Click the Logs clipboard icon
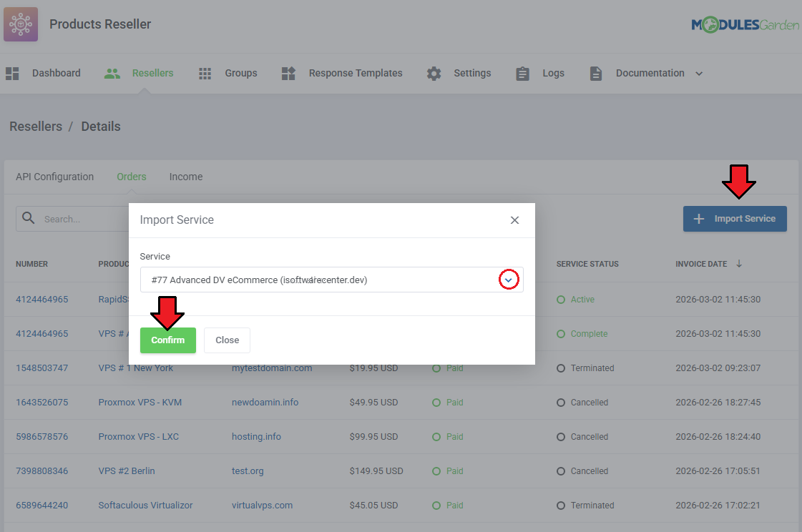The width and height of the screenshot is (802, 532). (523, 73)
